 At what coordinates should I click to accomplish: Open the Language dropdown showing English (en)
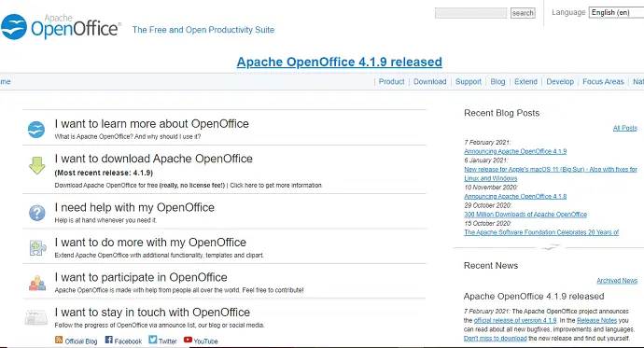[616, 13]
